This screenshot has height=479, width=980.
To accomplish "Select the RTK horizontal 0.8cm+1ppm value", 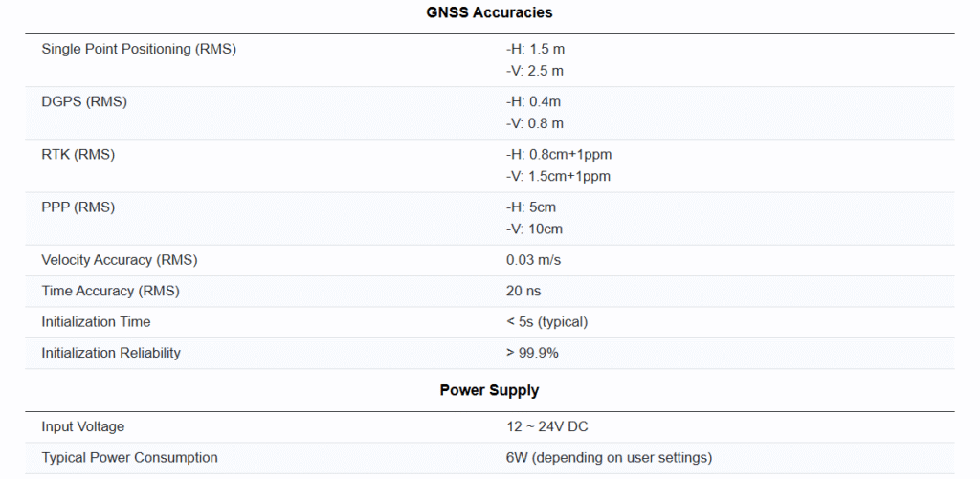I will (558, 154).
